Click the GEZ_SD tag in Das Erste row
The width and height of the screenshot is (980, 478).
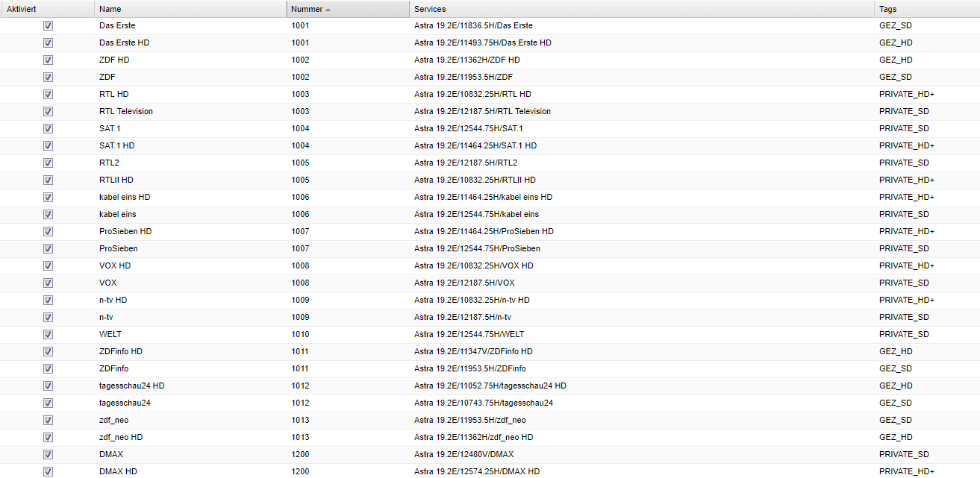tap(896, 25)
